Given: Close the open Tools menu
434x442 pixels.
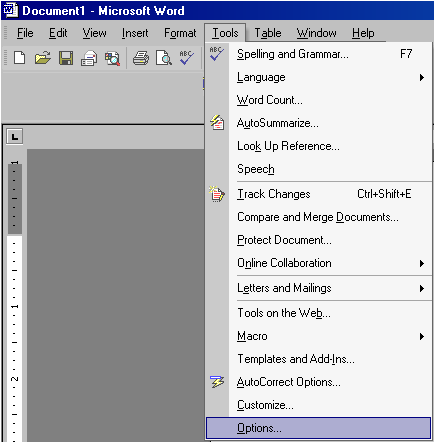Looking at the screenshot, I should tap(225, 33).
